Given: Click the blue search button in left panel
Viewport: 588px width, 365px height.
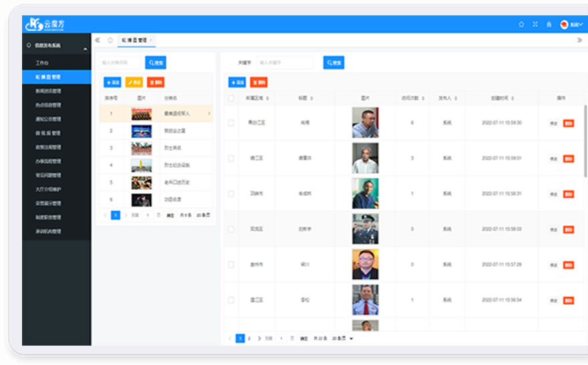Looking at the screenshot, I should [x=155, y=63].
